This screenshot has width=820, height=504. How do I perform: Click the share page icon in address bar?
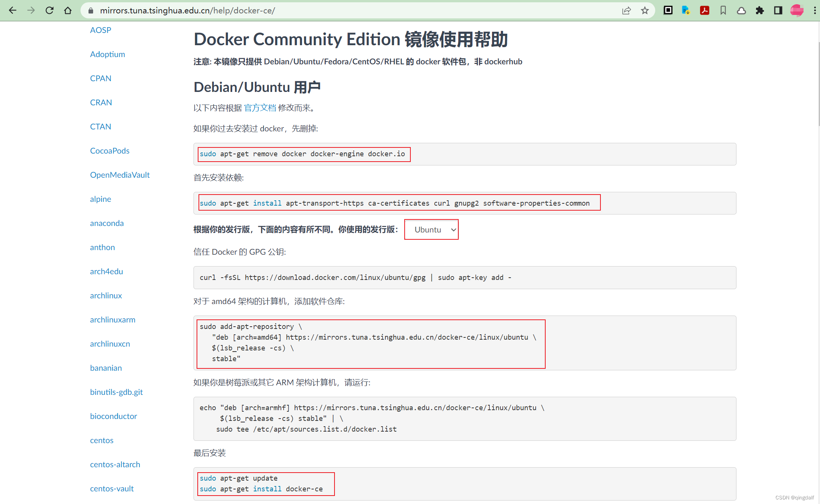tap(626, 10)
